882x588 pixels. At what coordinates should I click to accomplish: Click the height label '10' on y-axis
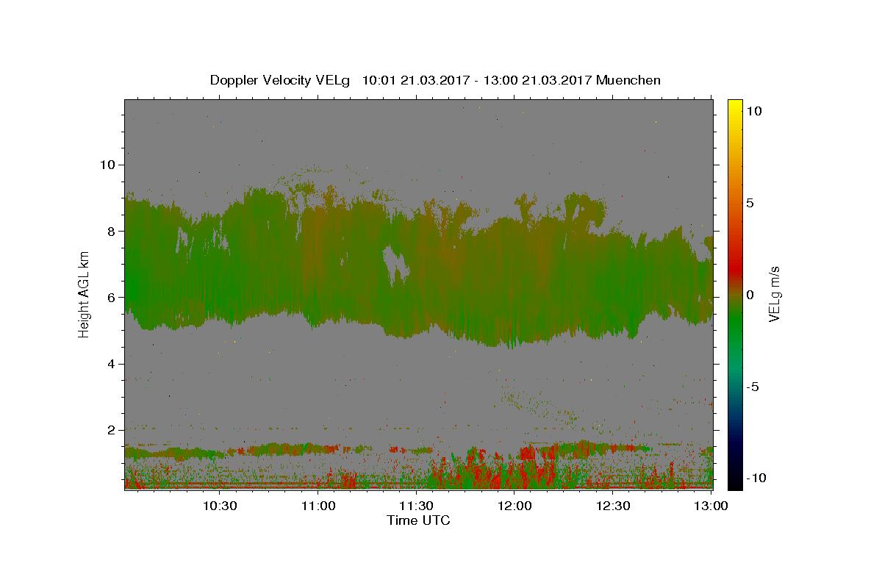pos(107,165)
